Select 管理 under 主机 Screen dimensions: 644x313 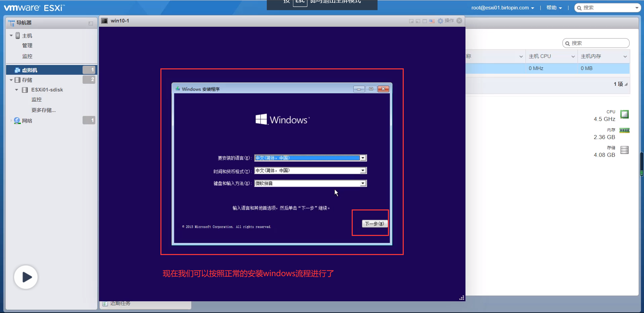pos(27,46)
